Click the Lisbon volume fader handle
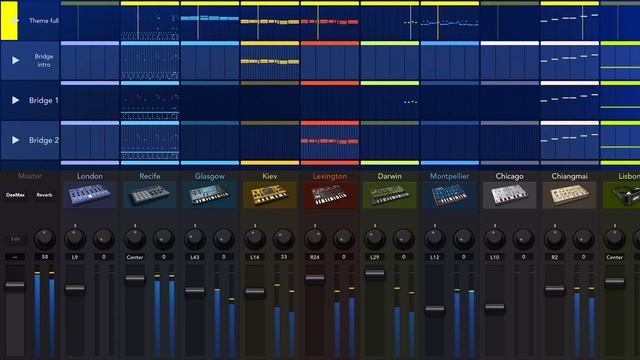640x360 pixels. 615,282
